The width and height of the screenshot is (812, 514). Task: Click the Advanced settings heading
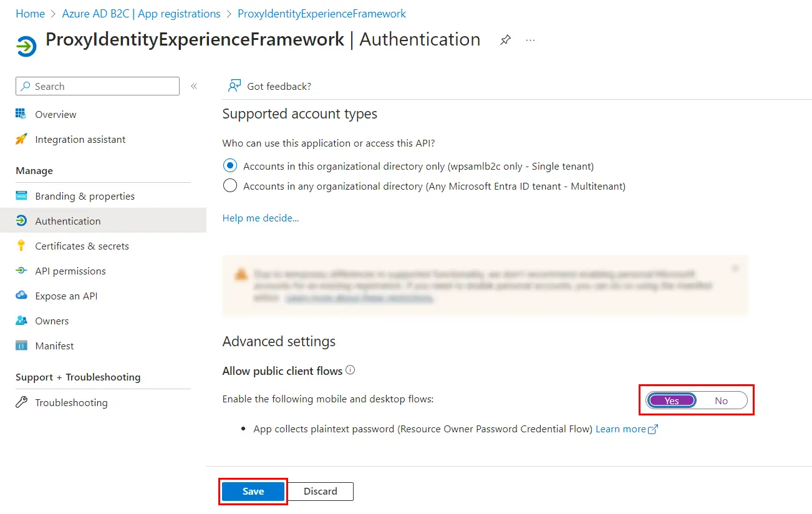(x=279, y=341)
